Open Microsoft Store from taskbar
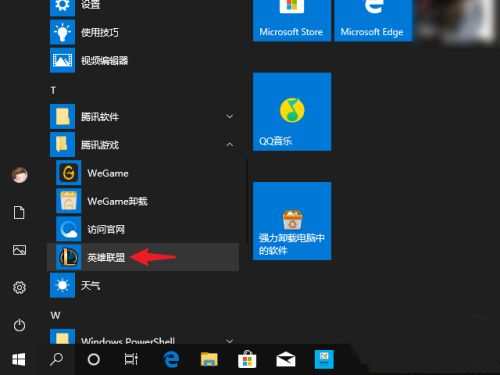 click(x=247, y=359)
